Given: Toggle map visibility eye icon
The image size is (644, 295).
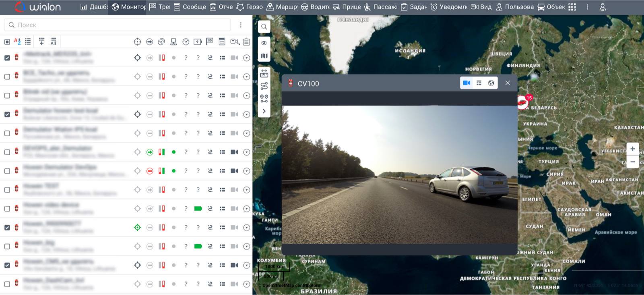Looking at the screenshot, I should pos(264,43).
